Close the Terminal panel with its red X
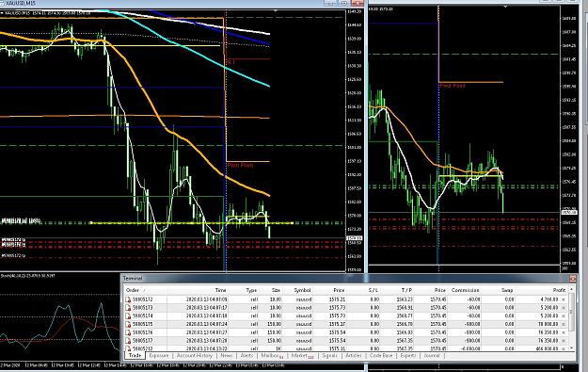 tap(572, 278)
